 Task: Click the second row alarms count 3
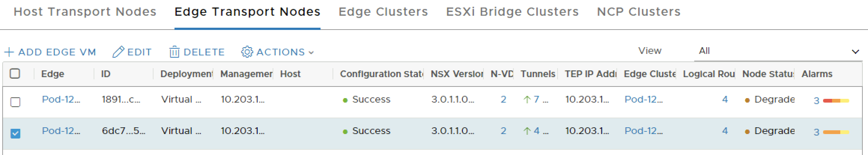[816, 132]
